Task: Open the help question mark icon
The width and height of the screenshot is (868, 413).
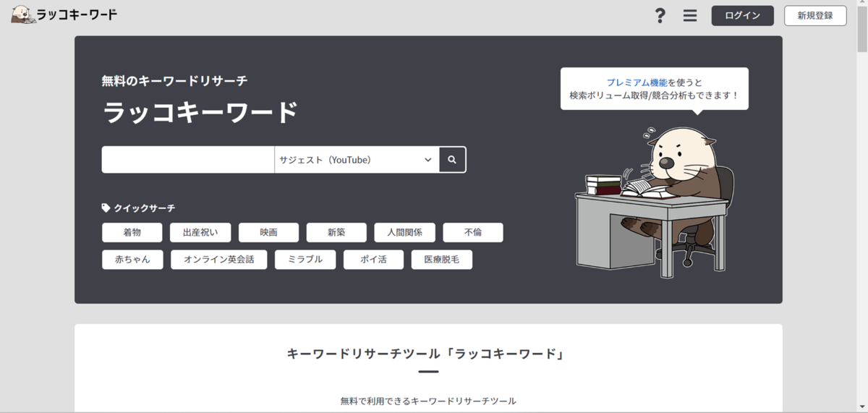Action: (x=660, y=15)
